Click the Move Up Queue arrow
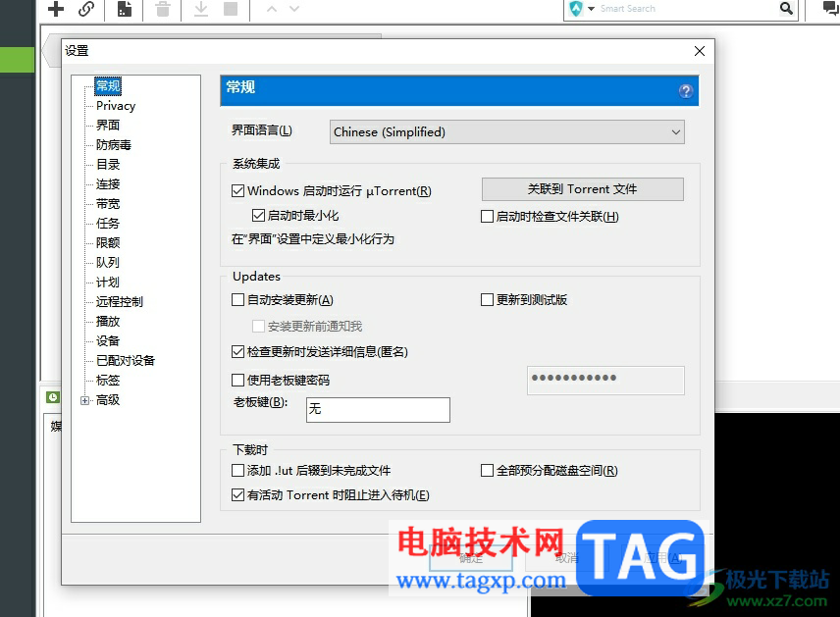The width and height of the screenshot is (840, 617). 272,9
